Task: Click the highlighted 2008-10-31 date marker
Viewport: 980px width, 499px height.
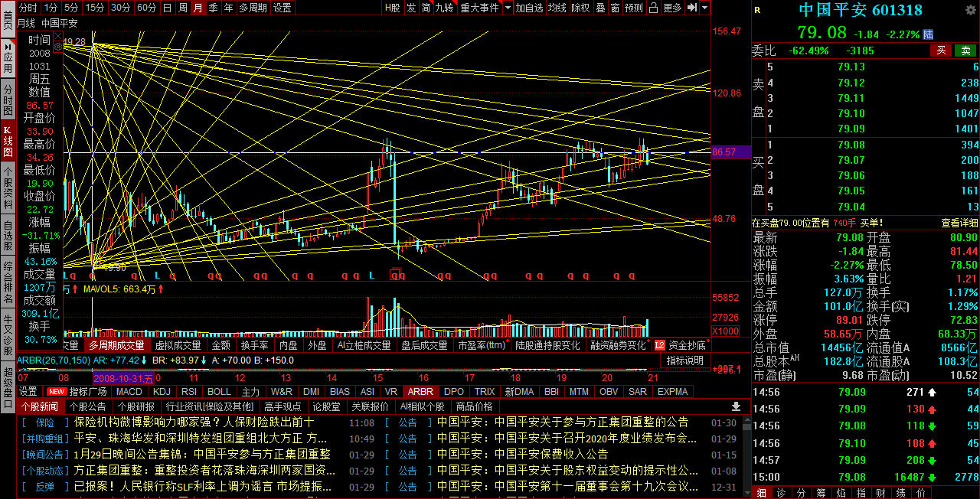Action: (x=123, y=378)
